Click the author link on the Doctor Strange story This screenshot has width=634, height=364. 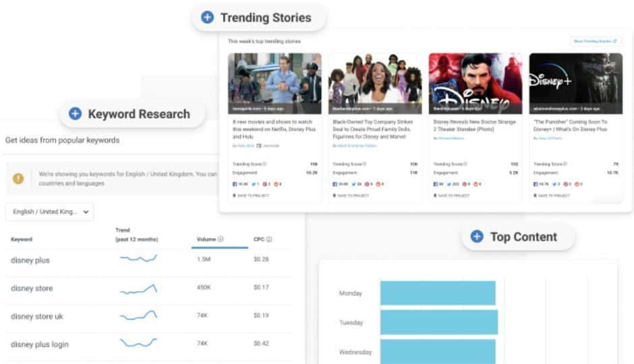[x=451, y=138]
